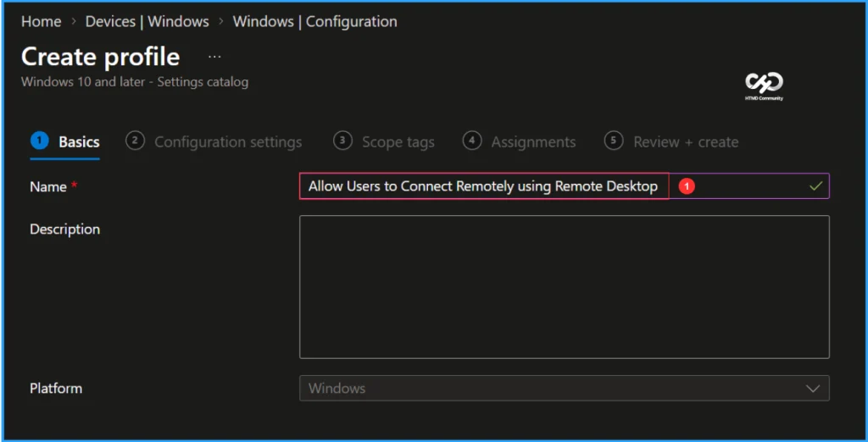Open the Platform Windows dropdown
The image size is (868, 442).
click(564, 389)
